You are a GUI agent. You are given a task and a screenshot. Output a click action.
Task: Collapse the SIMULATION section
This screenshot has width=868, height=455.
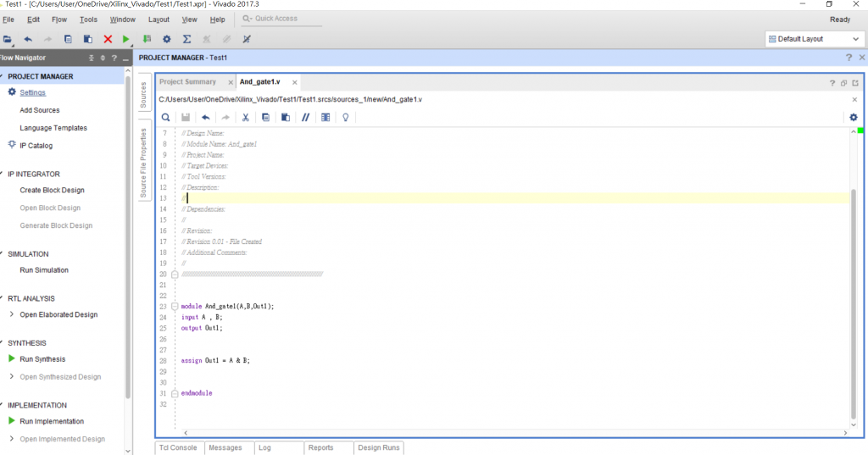2,254
